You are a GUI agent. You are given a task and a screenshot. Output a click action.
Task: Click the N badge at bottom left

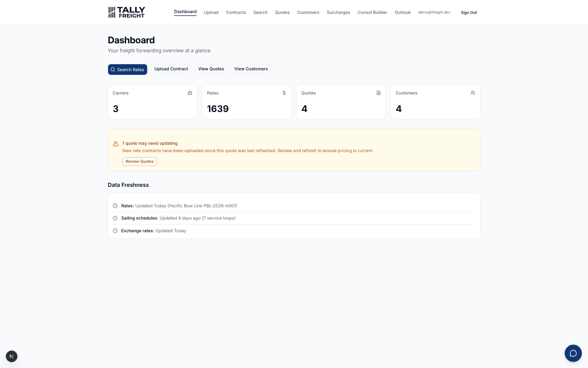(x=11, y=356)
